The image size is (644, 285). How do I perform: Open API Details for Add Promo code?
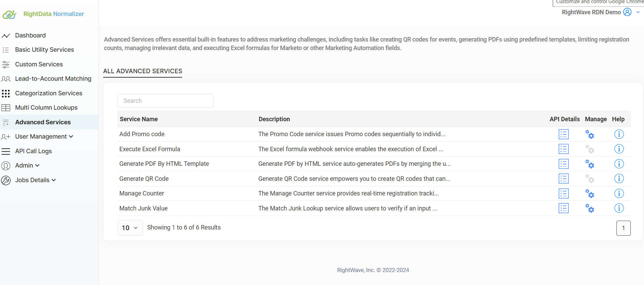coord(563,134)
